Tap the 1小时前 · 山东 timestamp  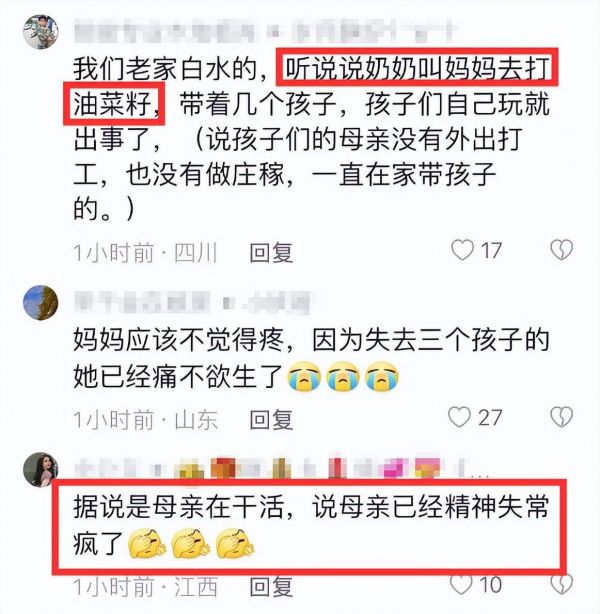click(x=145, y=419)
